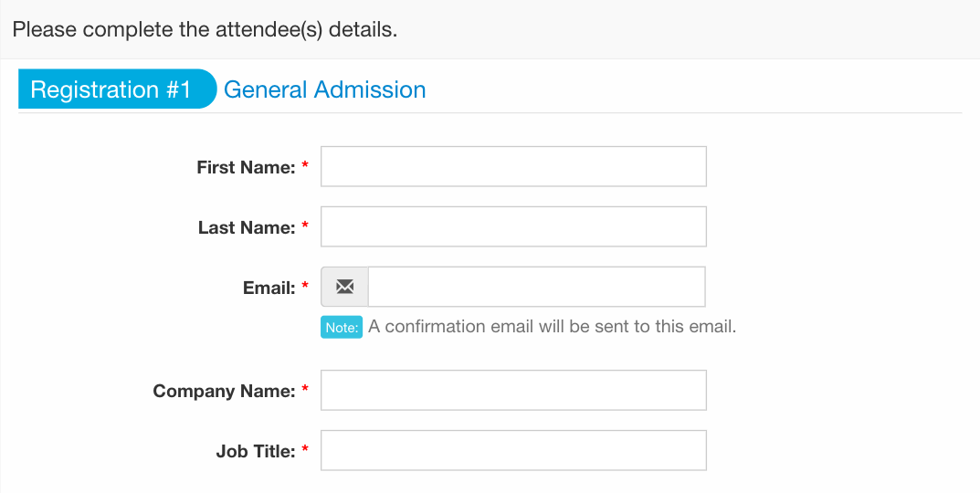Click the confirmation email note text
Viewport: 980px width, 493px height.
(553, 327)
